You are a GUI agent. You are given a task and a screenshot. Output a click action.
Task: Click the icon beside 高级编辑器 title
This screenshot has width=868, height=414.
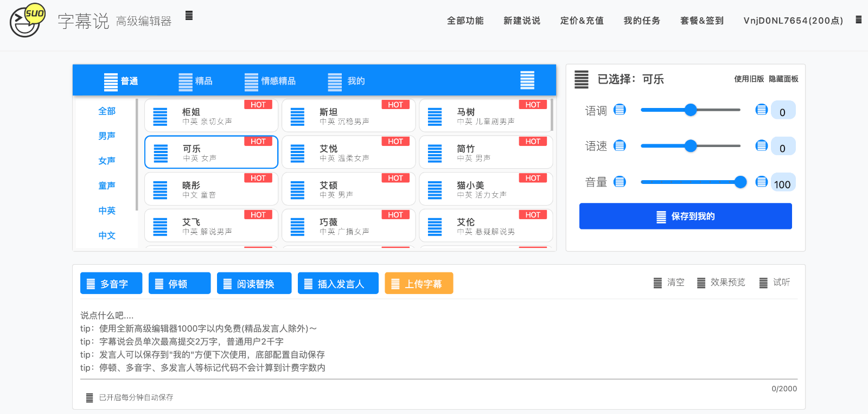189,15
